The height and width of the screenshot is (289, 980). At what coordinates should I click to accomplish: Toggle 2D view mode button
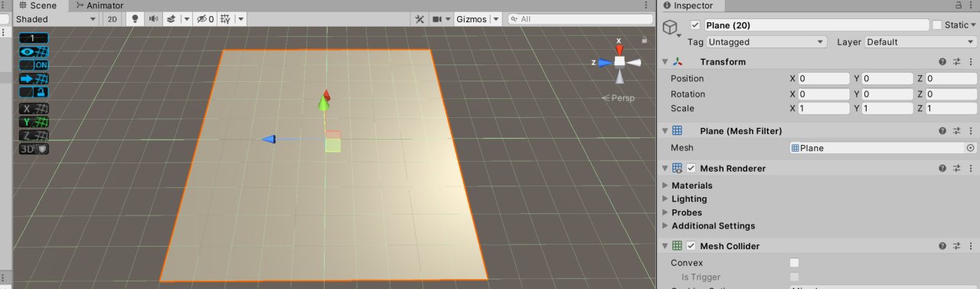113,19
